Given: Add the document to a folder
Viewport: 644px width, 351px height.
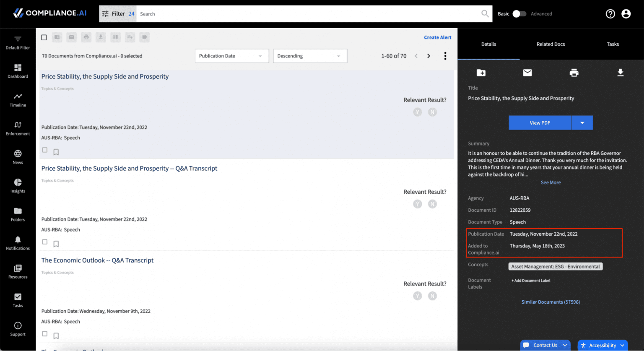Looking at the screenshot, I should click(481, 73).
